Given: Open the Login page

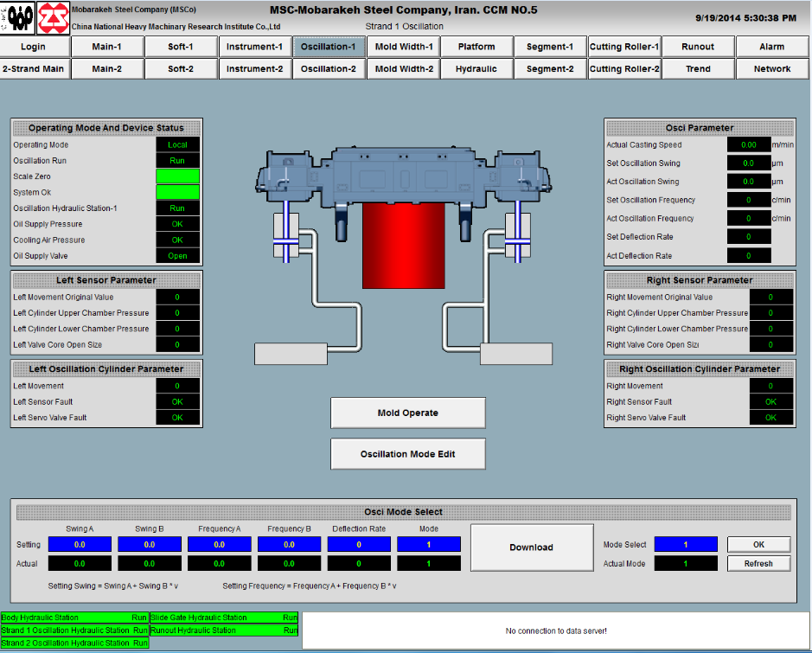Looking at the screenshot, I should tap(35, 47).
